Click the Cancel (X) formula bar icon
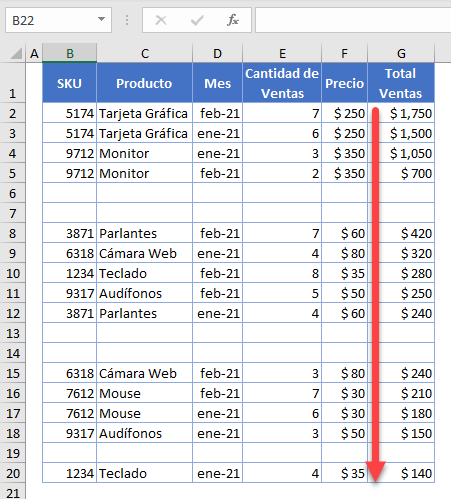The image size is (451, 499). click(161, 20)
